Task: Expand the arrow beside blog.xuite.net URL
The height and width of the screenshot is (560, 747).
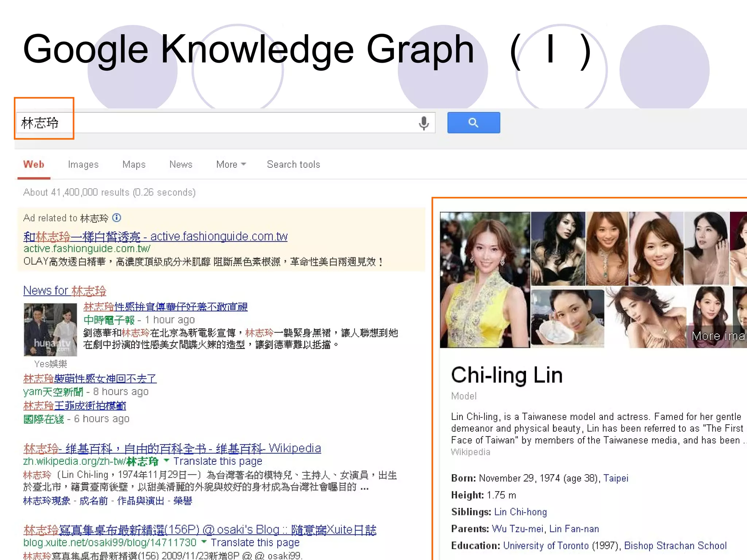Action: click(204, 542)
